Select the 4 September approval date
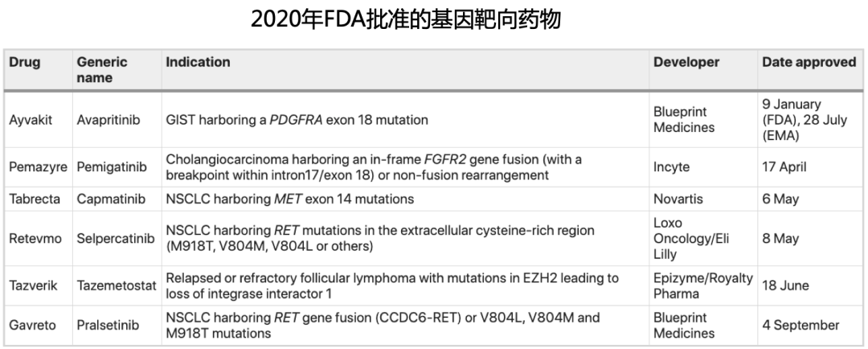This screenshot has height=349, width=868. coord(800,326)
